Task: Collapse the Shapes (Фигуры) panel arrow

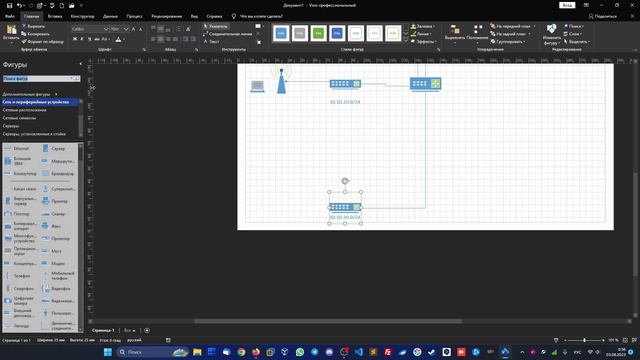Action: [80, 64]
